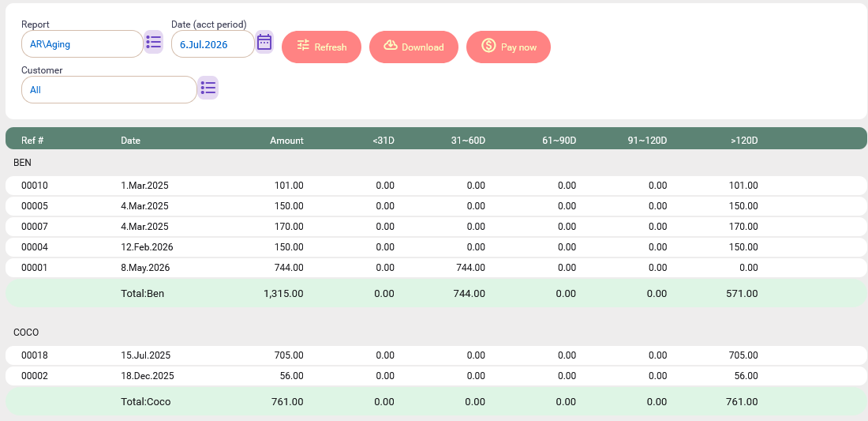Select the COCO customer group heading
The width and height of the screenshot is (868, 421).
[26, 333]
